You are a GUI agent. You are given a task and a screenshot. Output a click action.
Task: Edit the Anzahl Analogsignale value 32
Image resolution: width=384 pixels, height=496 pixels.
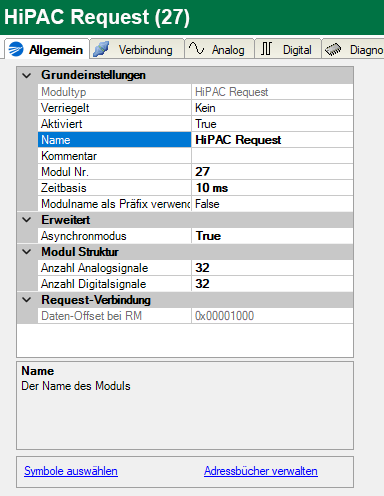pos(272,268)
